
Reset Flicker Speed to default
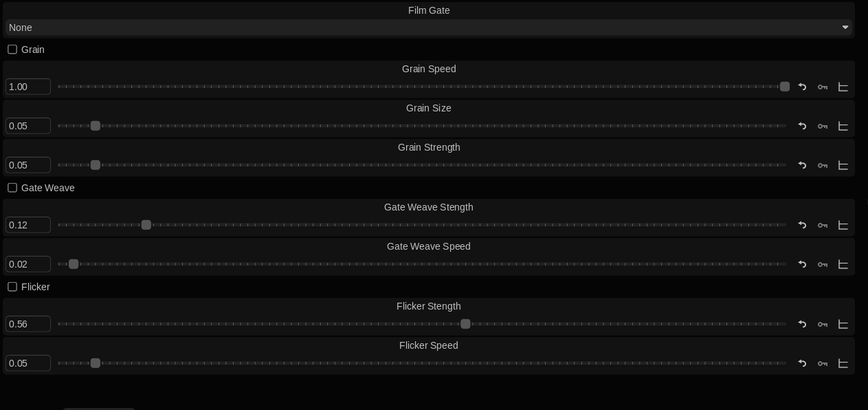click(x=802, y=363)
